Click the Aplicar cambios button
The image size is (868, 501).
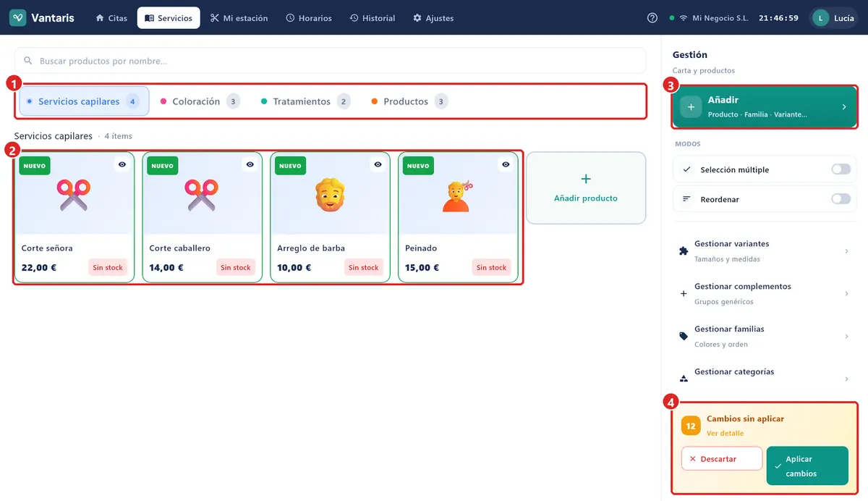tap(807, 466)
